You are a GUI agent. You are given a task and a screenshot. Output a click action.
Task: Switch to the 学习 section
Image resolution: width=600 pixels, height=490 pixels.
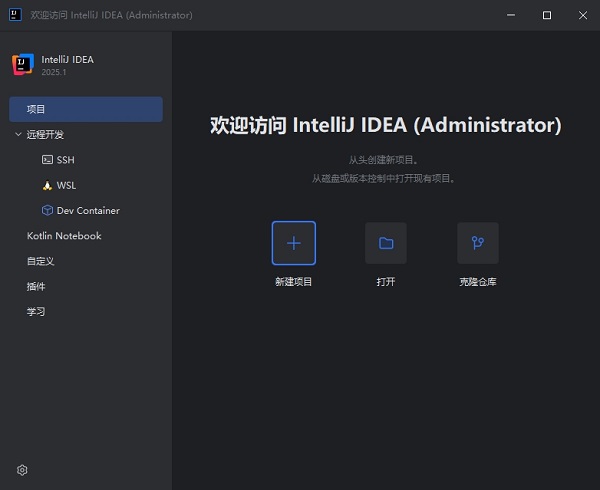(x=36, y=311)
